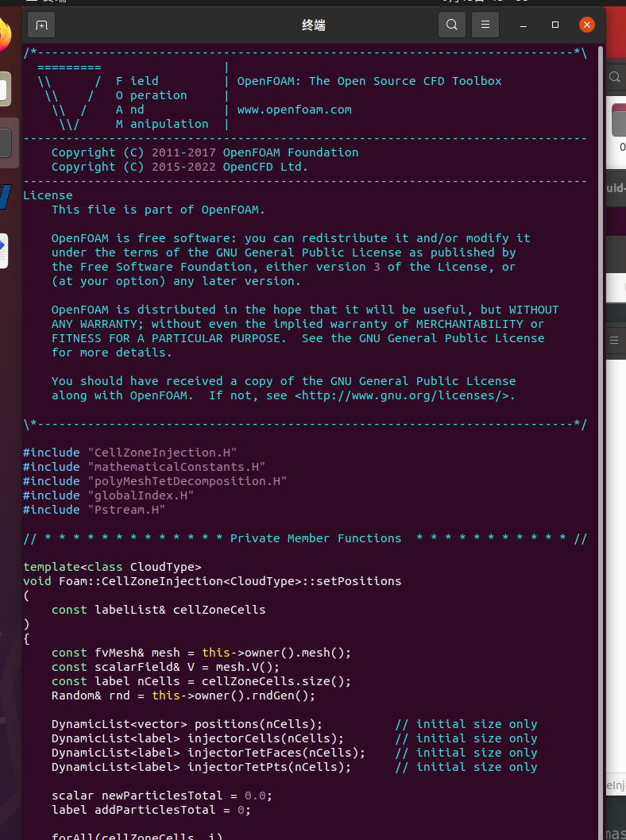The image size is (626, 840).
Task: Click scalar newParticlesTotal line
Action: [162, 796]
